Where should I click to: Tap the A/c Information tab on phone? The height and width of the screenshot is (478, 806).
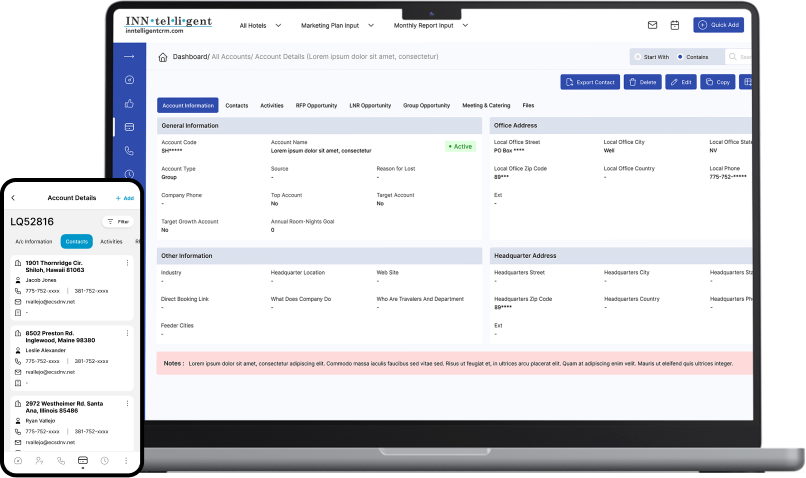33,242
